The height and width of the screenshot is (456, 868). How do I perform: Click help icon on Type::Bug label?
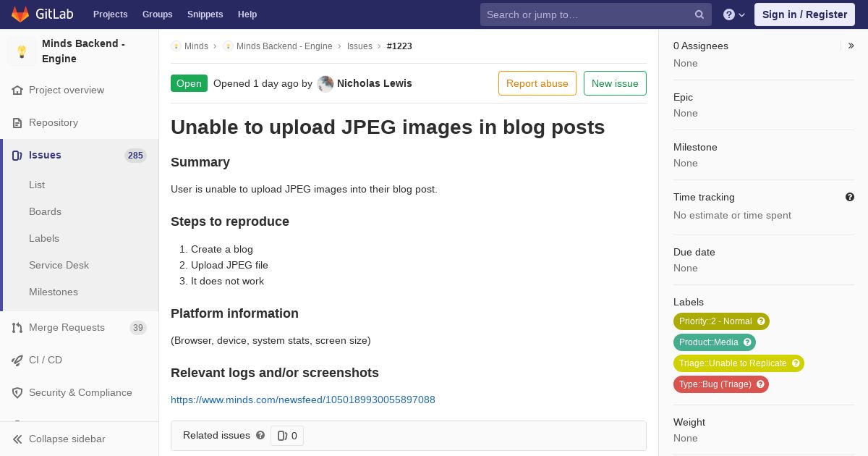click(x=760, y=384)
